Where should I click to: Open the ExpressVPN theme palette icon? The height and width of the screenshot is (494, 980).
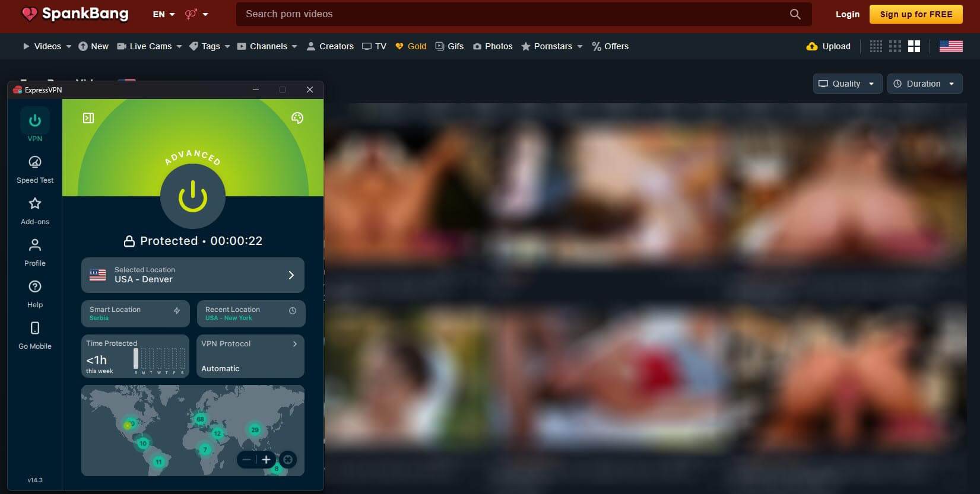297,118
